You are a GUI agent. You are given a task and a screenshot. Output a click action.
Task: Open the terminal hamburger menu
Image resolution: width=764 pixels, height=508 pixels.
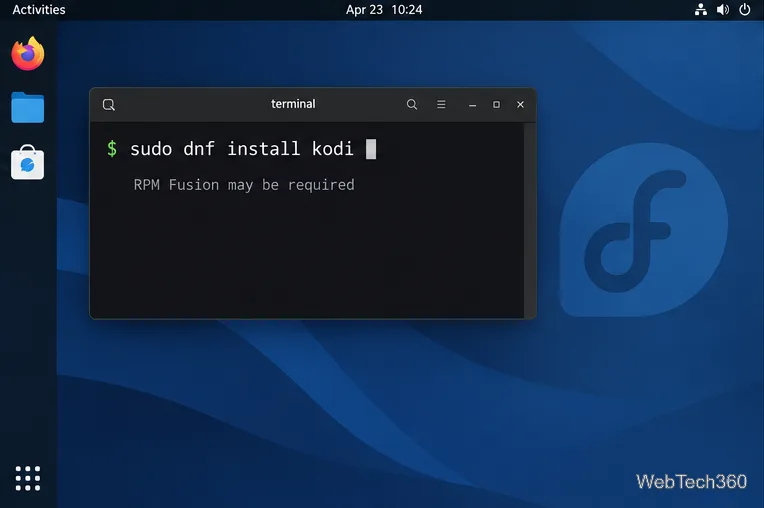point(441,104)
